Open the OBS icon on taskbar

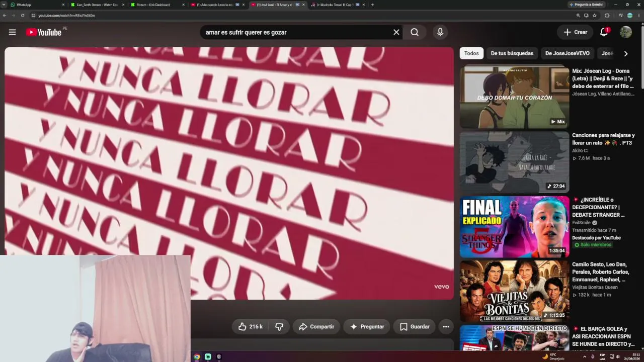click(219, 357)
